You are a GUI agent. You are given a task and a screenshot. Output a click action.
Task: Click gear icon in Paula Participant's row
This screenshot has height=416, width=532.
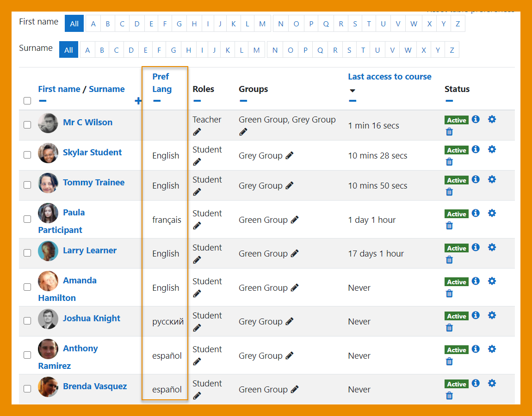(492, 213)
